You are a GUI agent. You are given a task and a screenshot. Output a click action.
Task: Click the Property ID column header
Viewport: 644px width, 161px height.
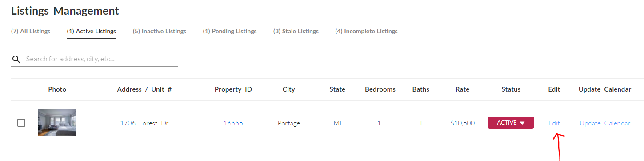point(233,89)
